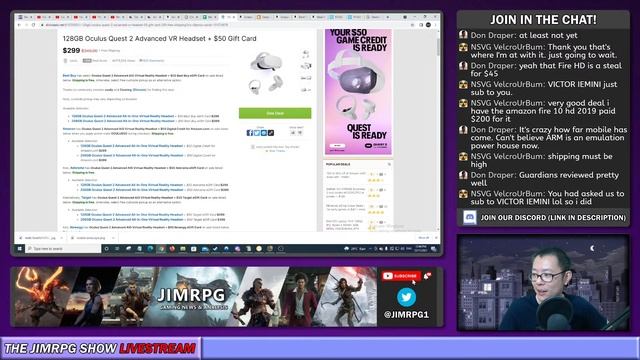The width and height of the screenshot is (640, 360).
Task: Click chat message 'at least not yet'
Action: (x=524, y=35)
